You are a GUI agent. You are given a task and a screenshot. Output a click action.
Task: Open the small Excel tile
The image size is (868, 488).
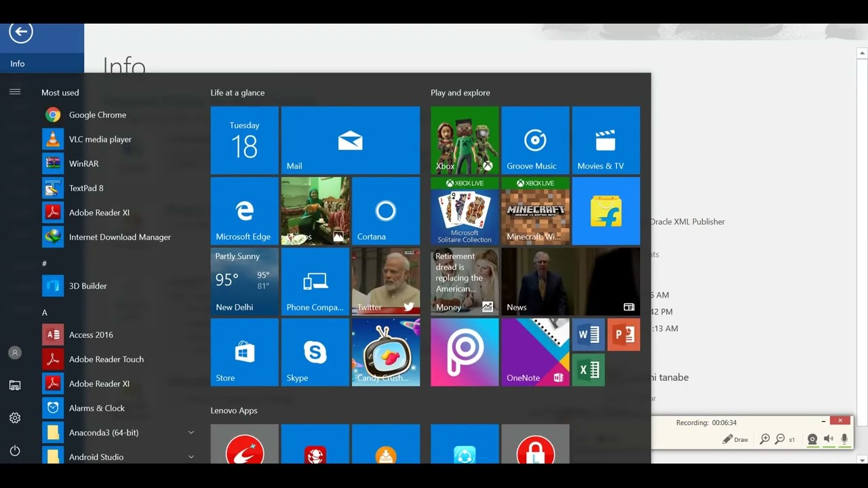pos(588,370)
